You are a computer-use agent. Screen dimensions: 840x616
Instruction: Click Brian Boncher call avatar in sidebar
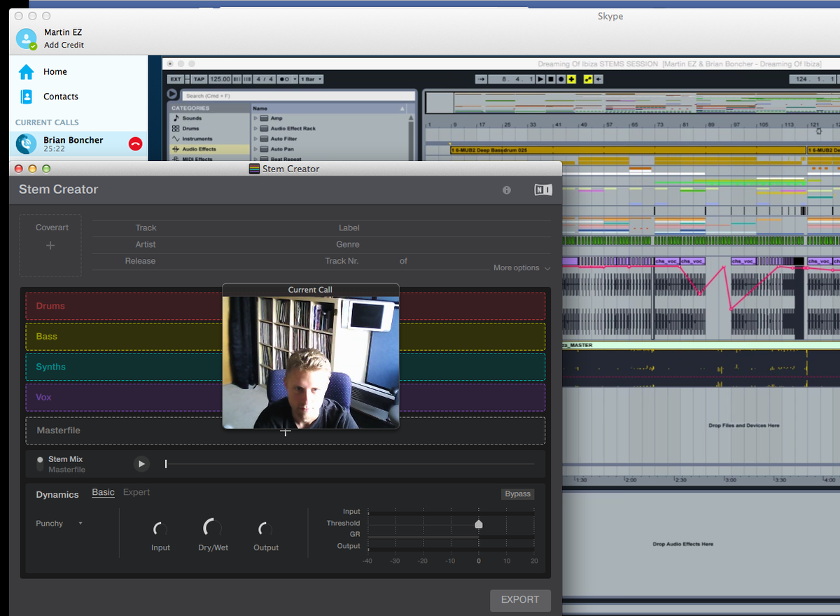(x=27, y=143)
